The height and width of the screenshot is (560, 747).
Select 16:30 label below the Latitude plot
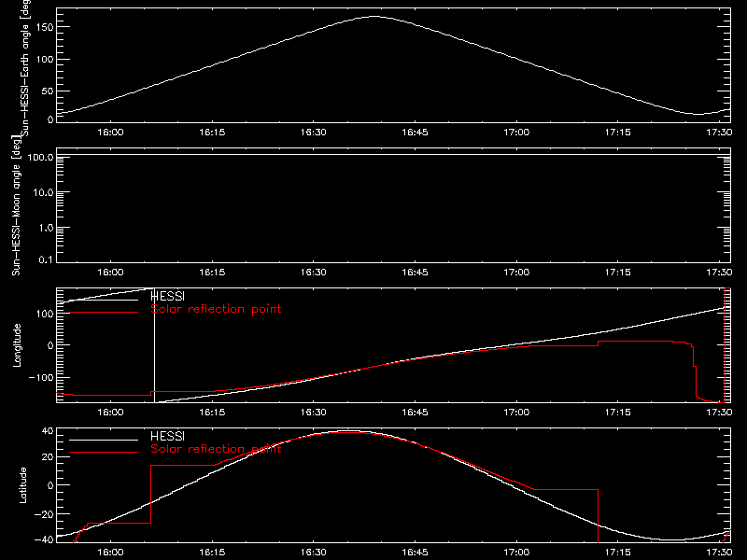click(314, 553)
